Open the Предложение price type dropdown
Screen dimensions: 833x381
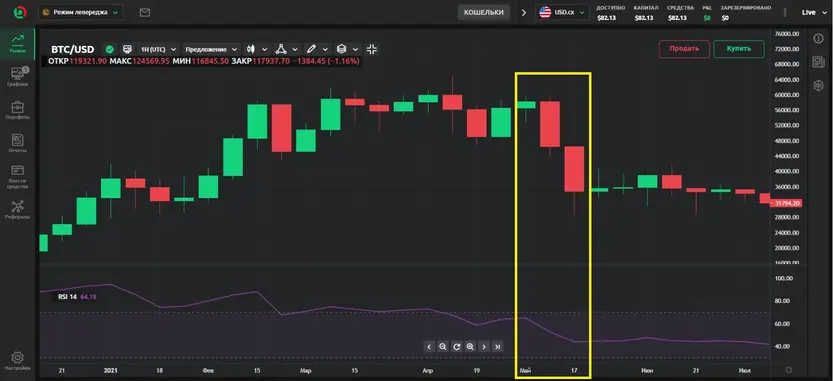point(211,49)
